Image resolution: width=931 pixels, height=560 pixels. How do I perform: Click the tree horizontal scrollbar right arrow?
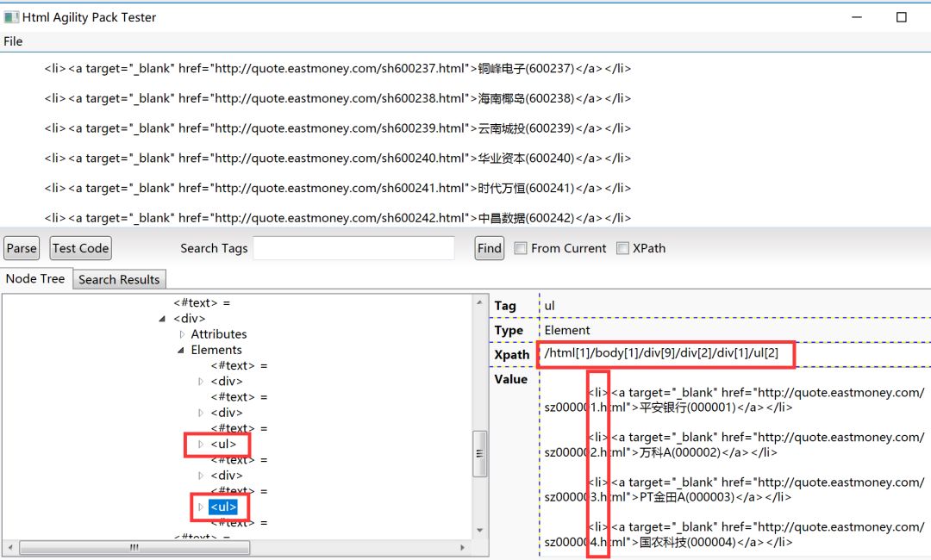point(463,547)
